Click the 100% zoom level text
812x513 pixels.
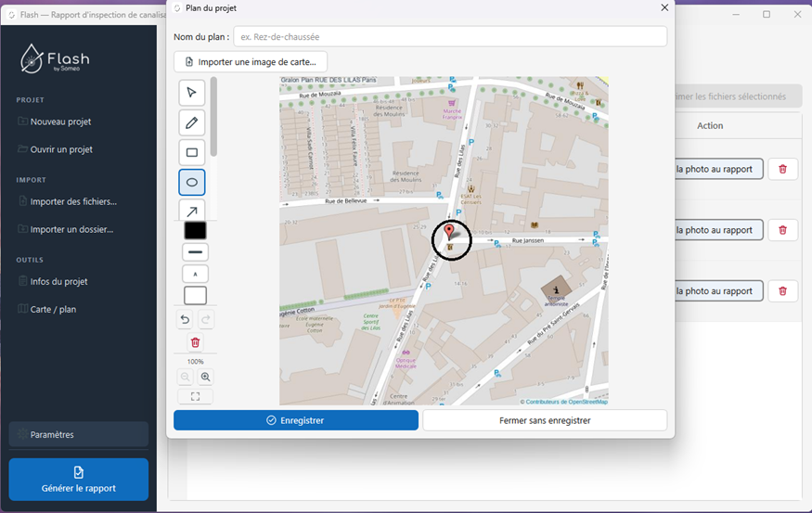coord(195,361)
